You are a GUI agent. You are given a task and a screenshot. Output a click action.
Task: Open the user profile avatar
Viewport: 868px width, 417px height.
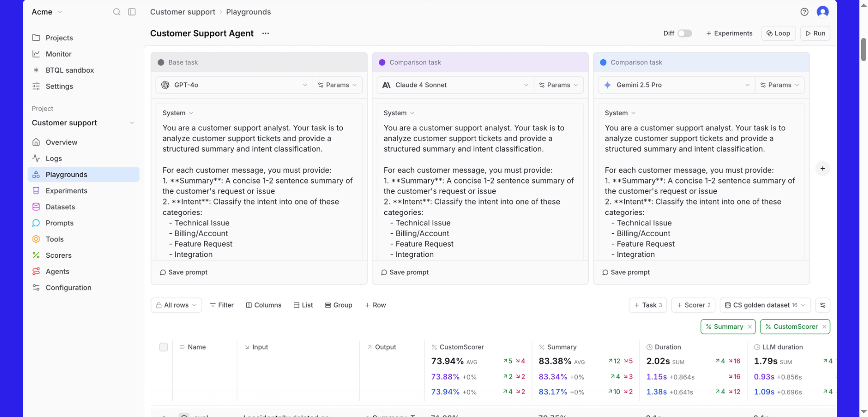coord(822,12)
